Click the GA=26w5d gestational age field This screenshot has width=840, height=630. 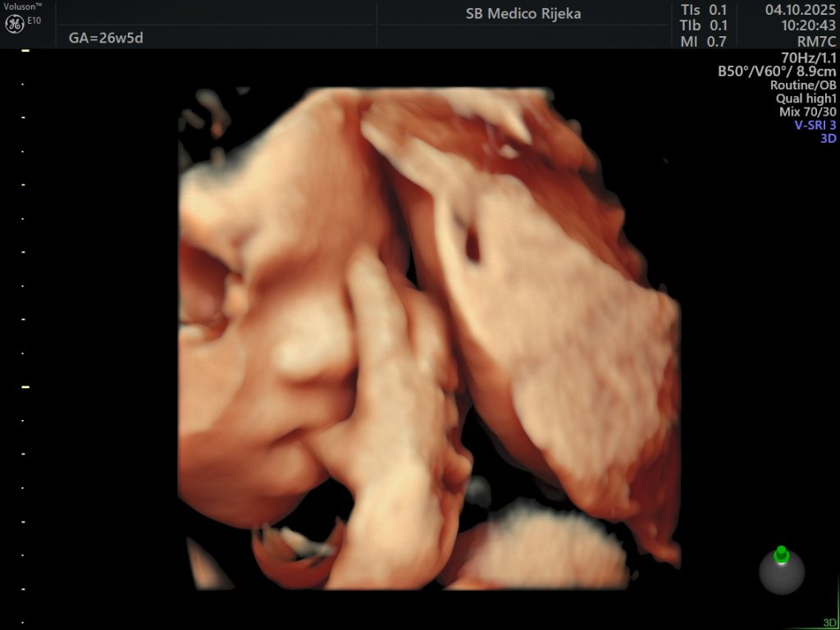pos(107,38)
